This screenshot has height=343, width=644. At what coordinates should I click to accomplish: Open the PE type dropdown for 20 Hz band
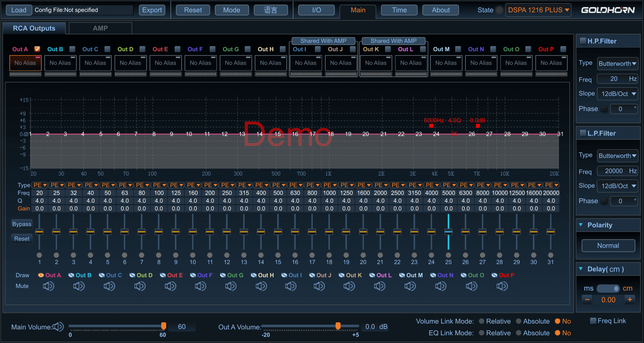(40, 185)
